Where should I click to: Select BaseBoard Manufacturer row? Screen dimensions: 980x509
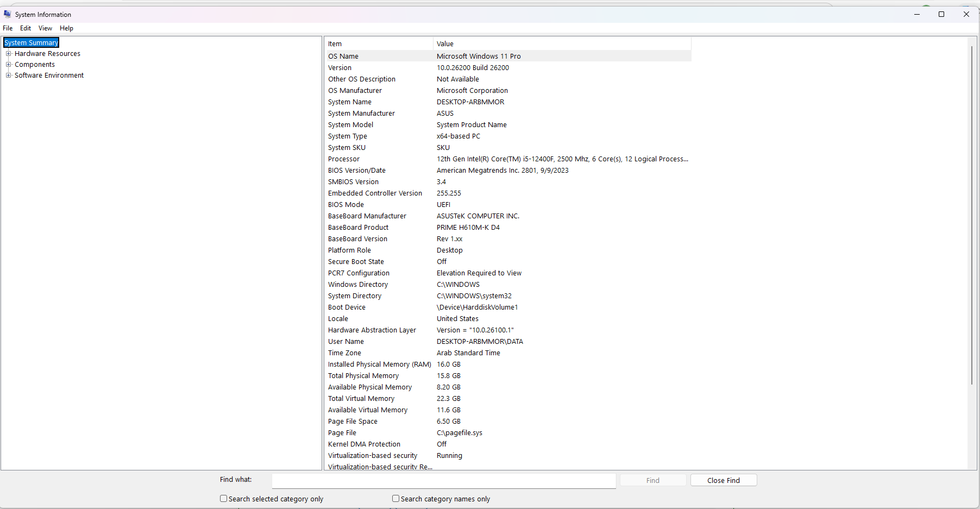point(508,216)
